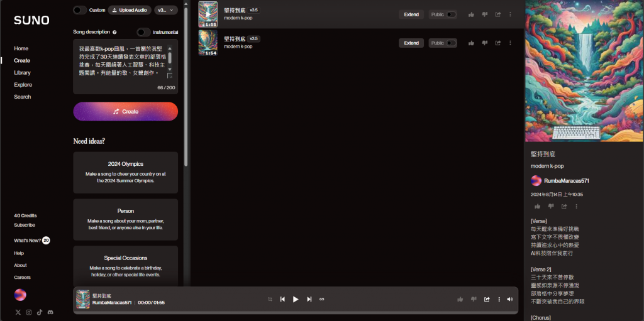Screen dimensions: 644x321
Task: Choose the 2024 Olympics idea card
Action: click(126, 172)
